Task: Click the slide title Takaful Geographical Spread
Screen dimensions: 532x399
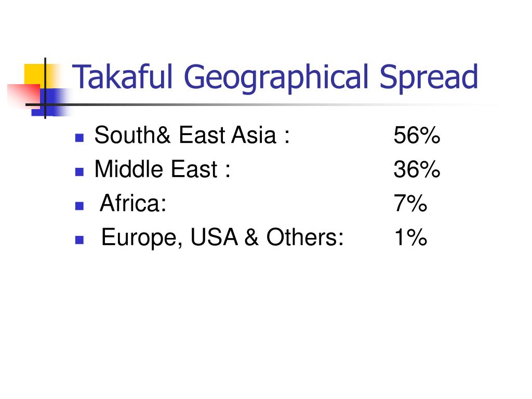Action: pyautogui.click(x=275, y=78)
